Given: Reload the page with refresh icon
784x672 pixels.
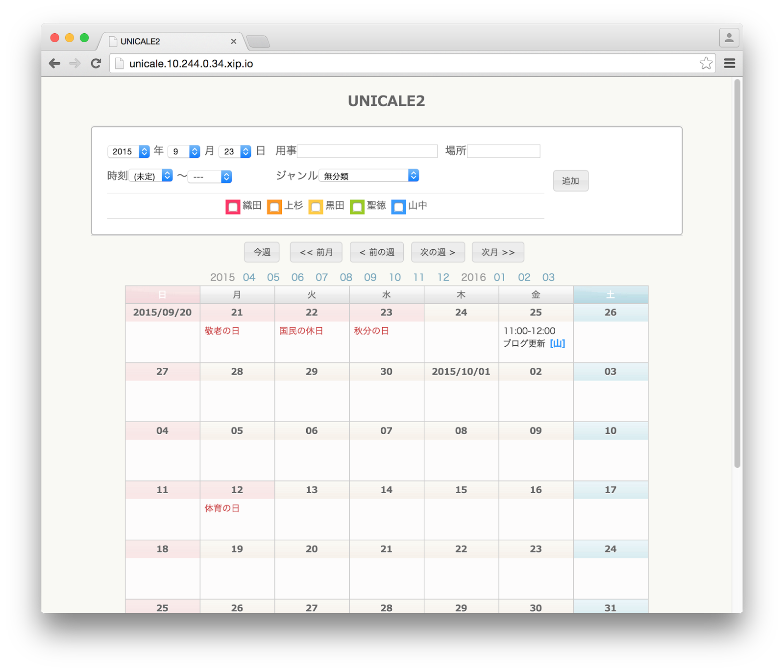Looking at the screenshot, I should coord(96,63).
